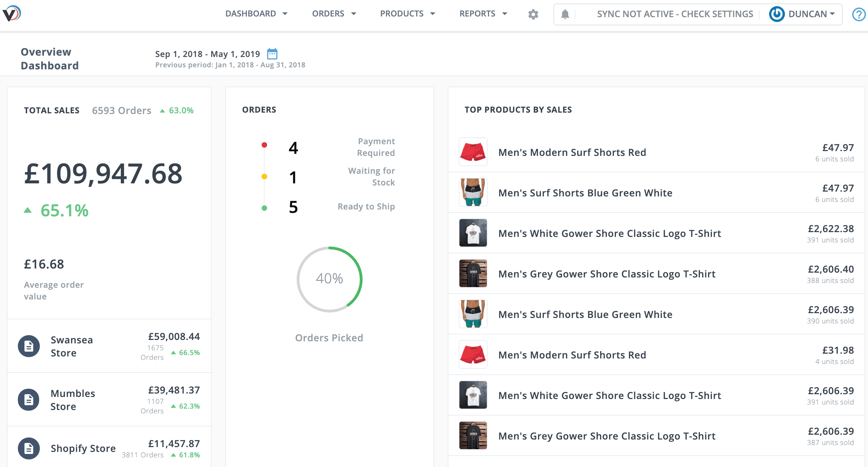Click the 40% Orders Picked progress circle
The height and width of the screenshot is (467, 868).
pyautogui.click(x=329, y=279)
